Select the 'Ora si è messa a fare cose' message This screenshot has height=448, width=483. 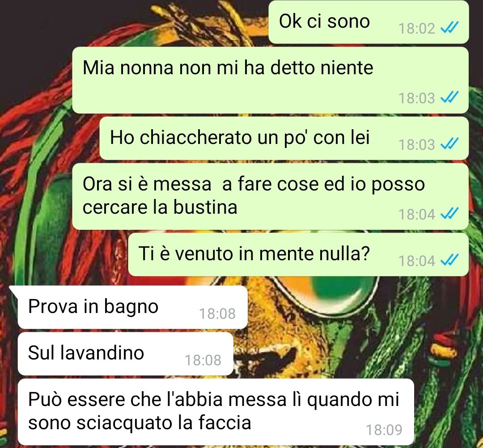point(271,196)
